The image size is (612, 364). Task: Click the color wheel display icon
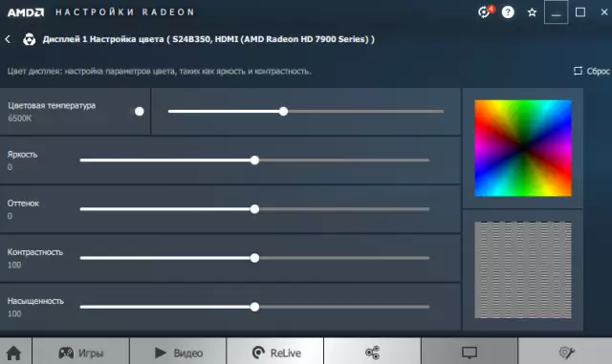(30, 39)
